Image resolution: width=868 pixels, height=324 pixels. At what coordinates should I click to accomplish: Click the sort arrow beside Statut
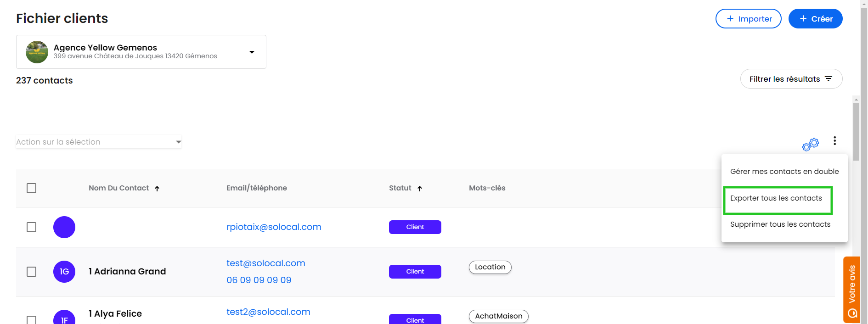click(x=420, y=189)
